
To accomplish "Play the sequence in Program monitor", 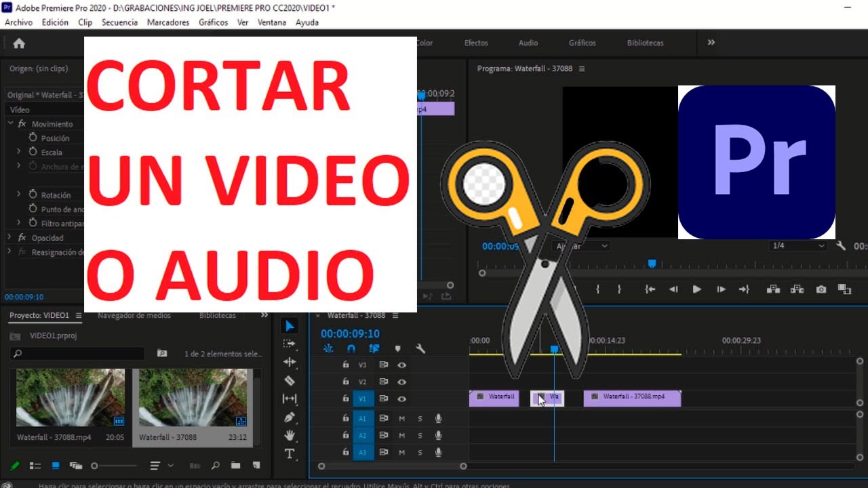I will [696, 289].
